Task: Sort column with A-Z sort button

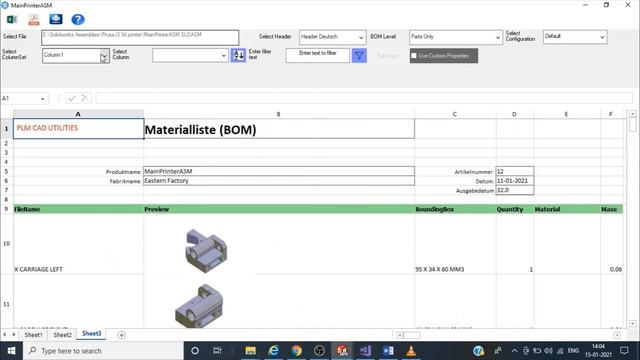Action: pyautogui.click(x=238, y=56)
